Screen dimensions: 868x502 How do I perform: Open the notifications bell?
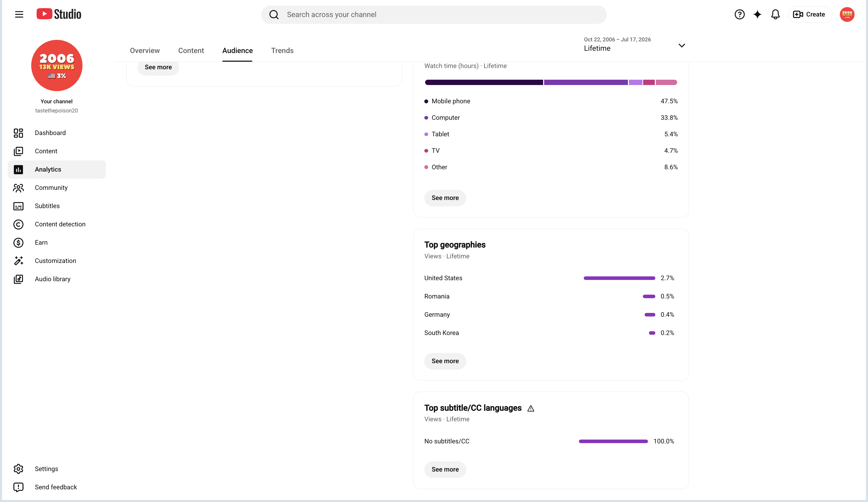tap(775, 14)
